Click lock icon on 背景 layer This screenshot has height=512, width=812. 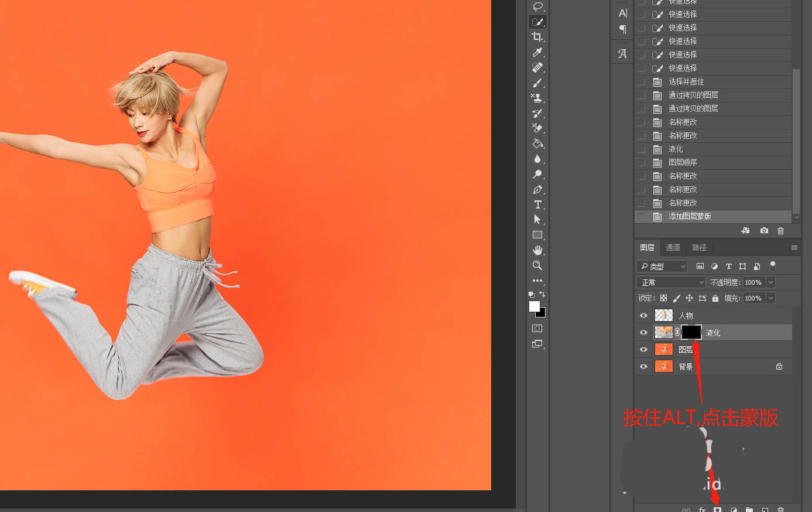(779, 366)
